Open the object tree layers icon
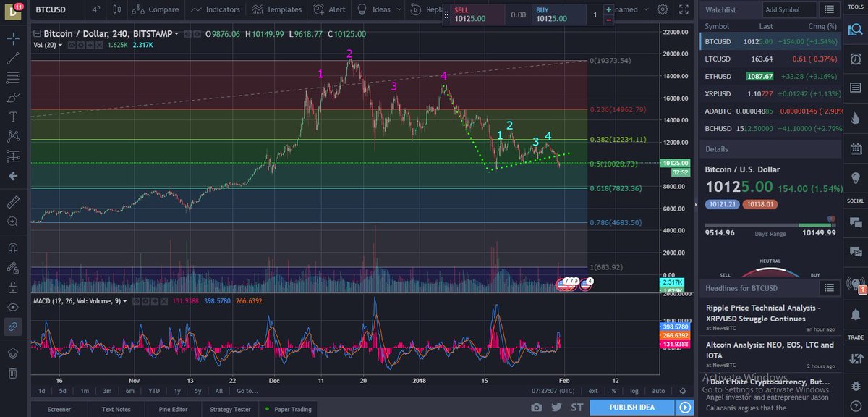The width and height of the screenshot is (868, 417). pyautogui.click(x=12, y=353)
